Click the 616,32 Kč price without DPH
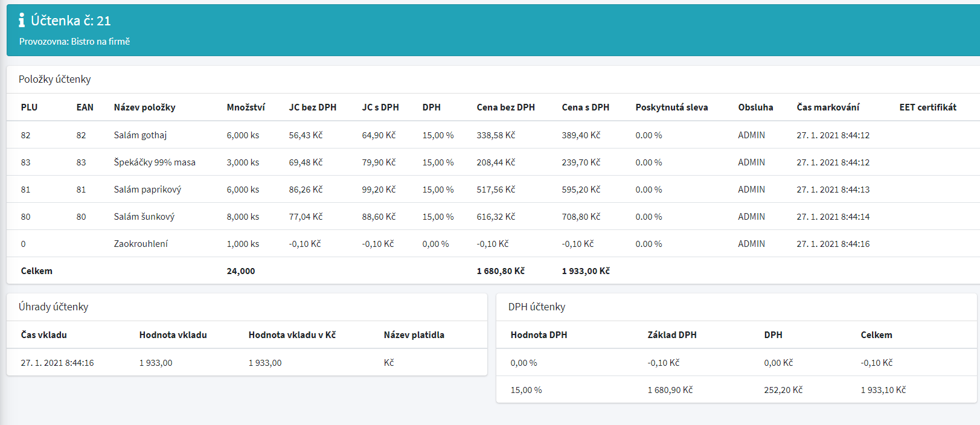980x425 pixels. coord(496,217)
